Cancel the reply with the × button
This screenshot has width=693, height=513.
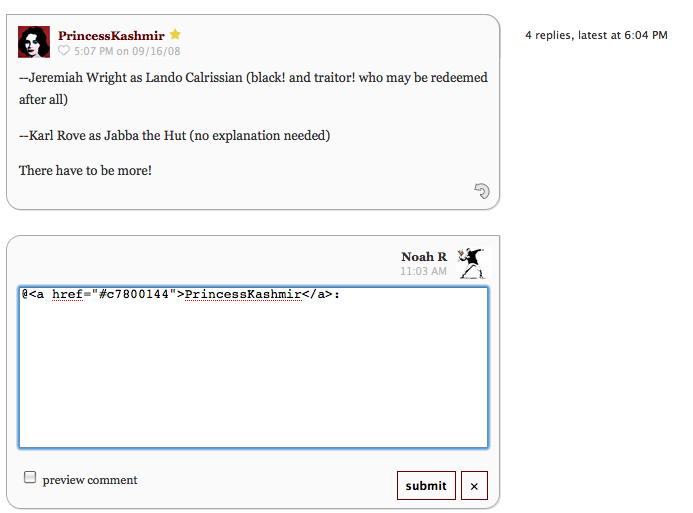pyautogui.click(x=474, y=486)
